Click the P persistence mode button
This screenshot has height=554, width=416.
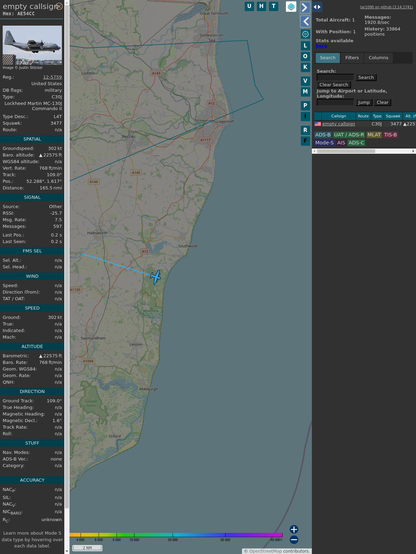coord(305,105)
